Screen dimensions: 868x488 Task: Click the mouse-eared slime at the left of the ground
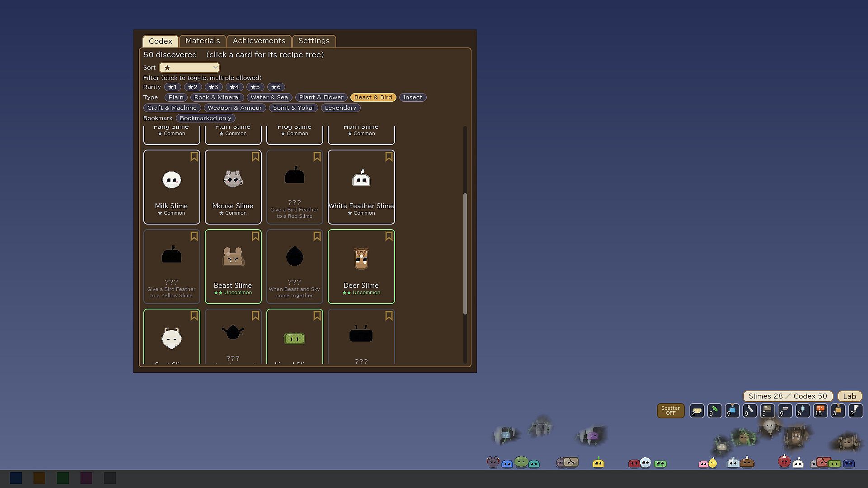493,462
